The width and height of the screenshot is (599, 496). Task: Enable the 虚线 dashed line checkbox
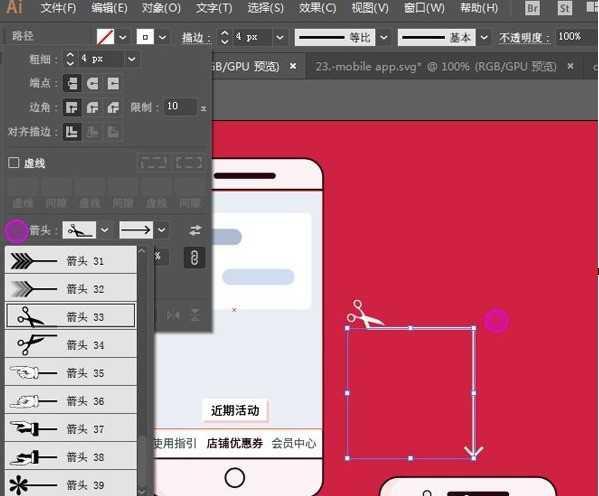coord(14,163)
